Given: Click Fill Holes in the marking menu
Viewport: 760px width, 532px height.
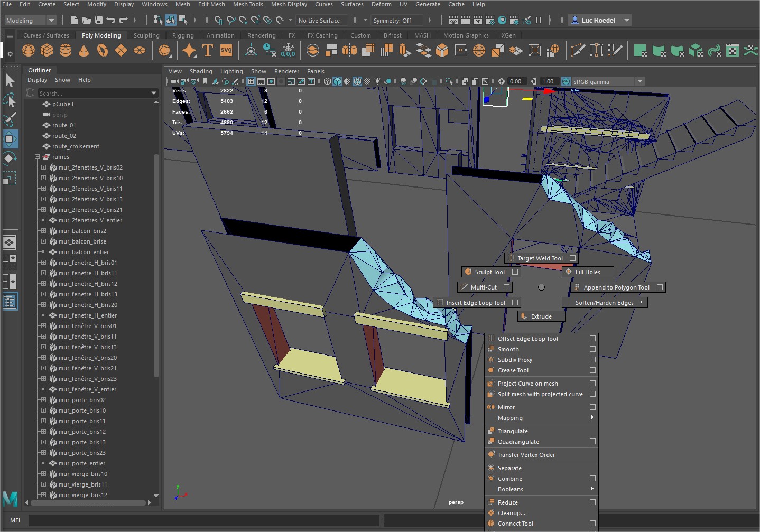Looking at the screenshot, I should point(587,272).
